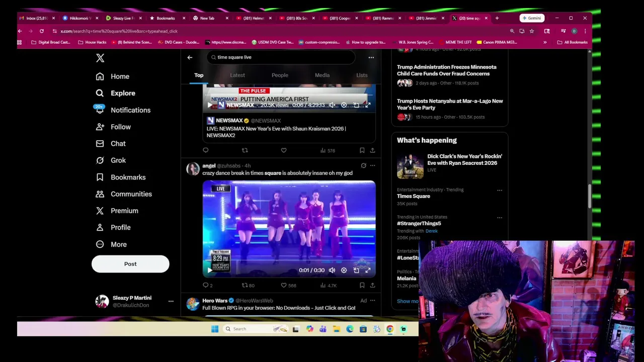
Task: Click the Bookmarks ribbon icon in sidebar
Action: (100, 177)
